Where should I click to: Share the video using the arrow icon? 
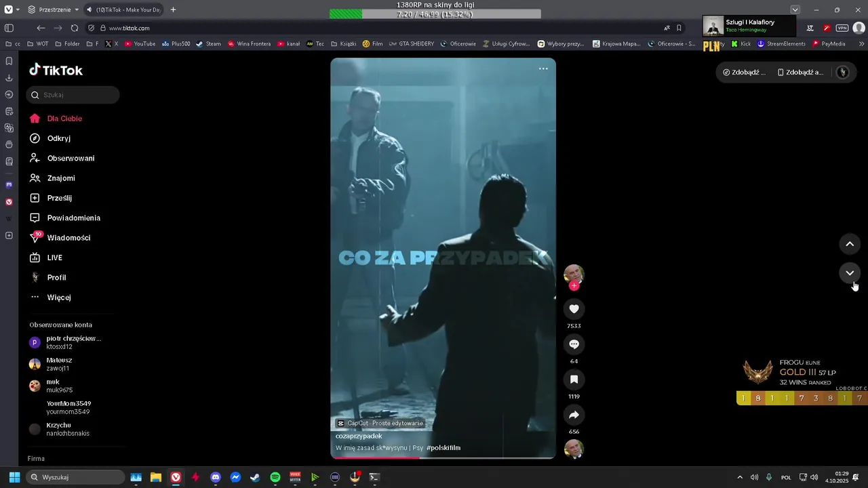(574, 415)
